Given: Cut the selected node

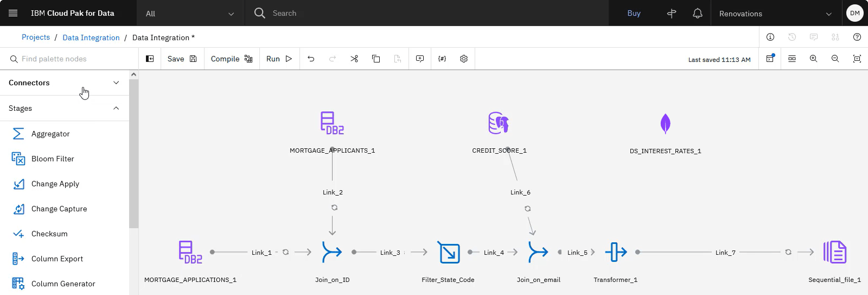Looking at the screenshot, I should 354,59.
